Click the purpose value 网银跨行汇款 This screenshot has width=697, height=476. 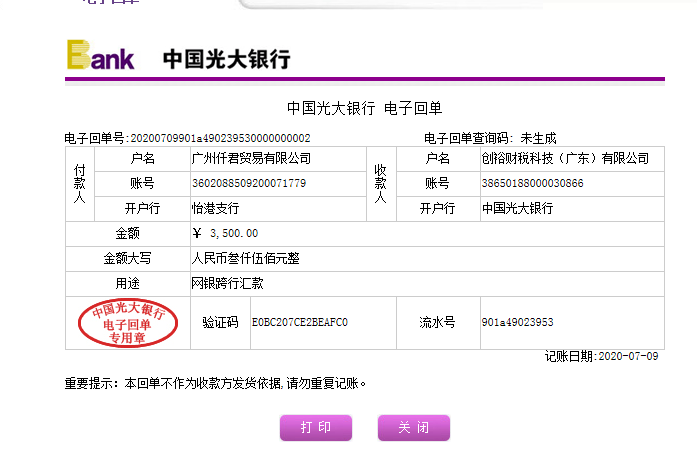tap(227, 283)
